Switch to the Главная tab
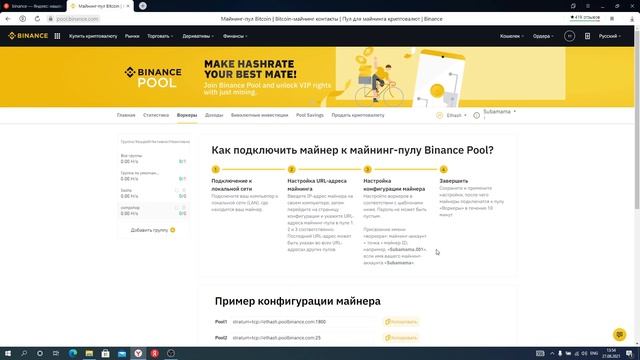The height and width of the screenshot is (360, 640). (x=126, y=115)
